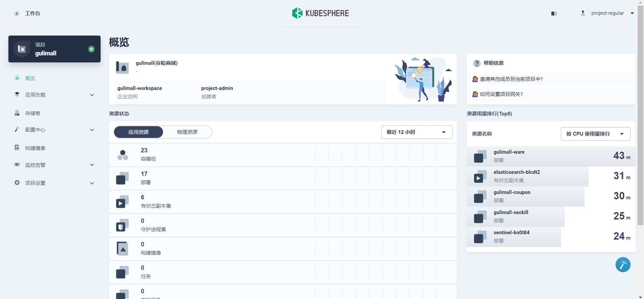
Task: Click the 项目设置 gear icon
Action: pyautogui.click(x=17, y=183)
